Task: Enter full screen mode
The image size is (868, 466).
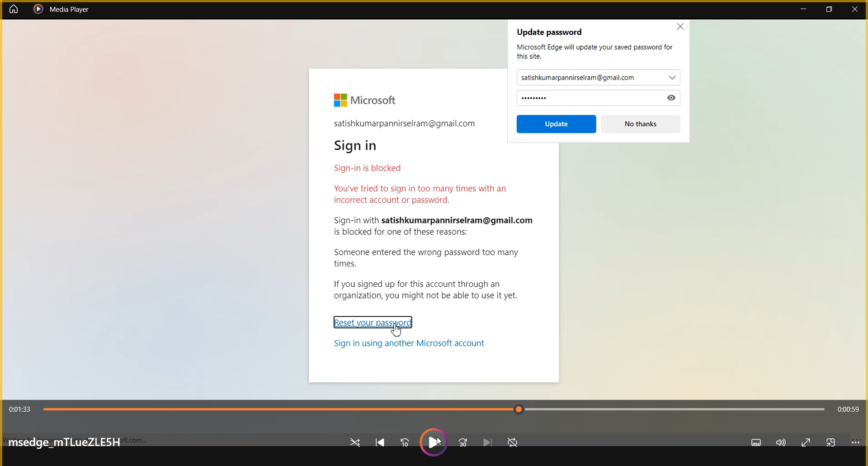Action: point(806,442)
